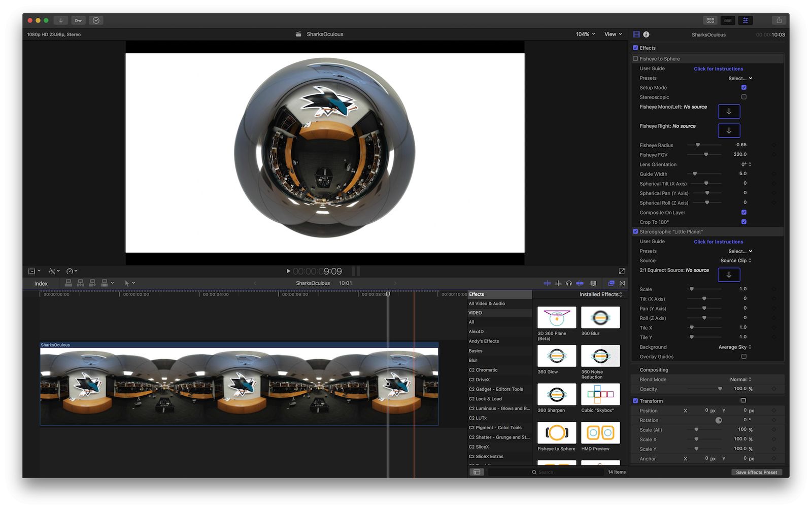
Task: Click Insert clip edit icon
Action: coord(80,283)
